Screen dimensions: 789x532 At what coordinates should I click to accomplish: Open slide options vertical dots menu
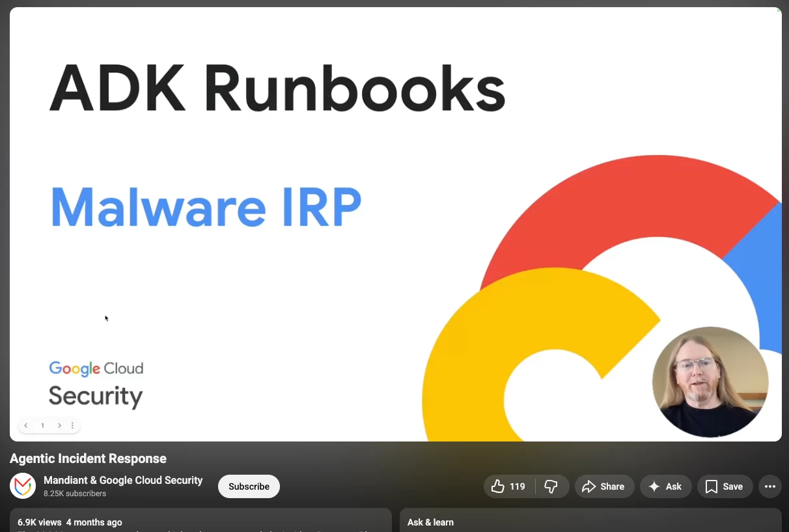pyautogui.click(x=72, y=426)
